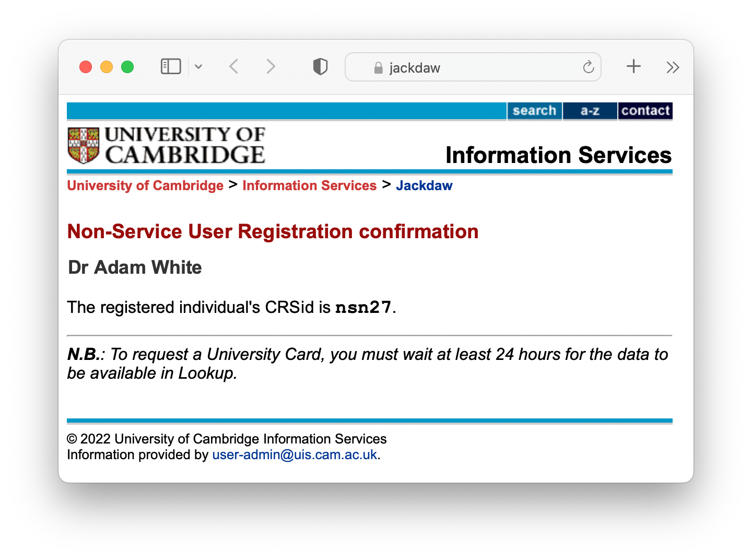The width and height of the screenshot is (752, 560).
Task: Minimize the window with yellow button
Action: coord(107,67)
